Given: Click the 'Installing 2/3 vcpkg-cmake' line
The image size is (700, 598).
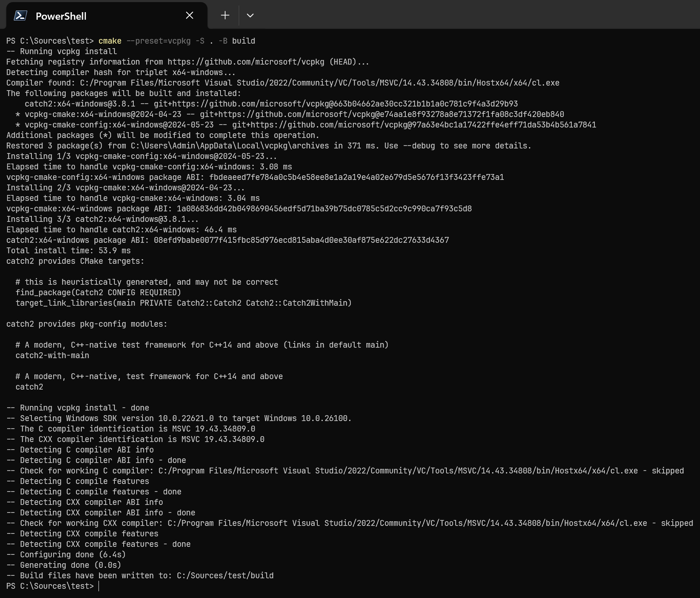Looking at the screenshot, I should [126, 188].
